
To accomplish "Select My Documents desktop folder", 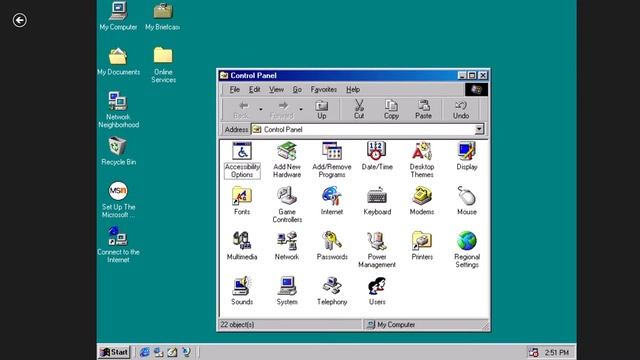I will pos(118,62).
